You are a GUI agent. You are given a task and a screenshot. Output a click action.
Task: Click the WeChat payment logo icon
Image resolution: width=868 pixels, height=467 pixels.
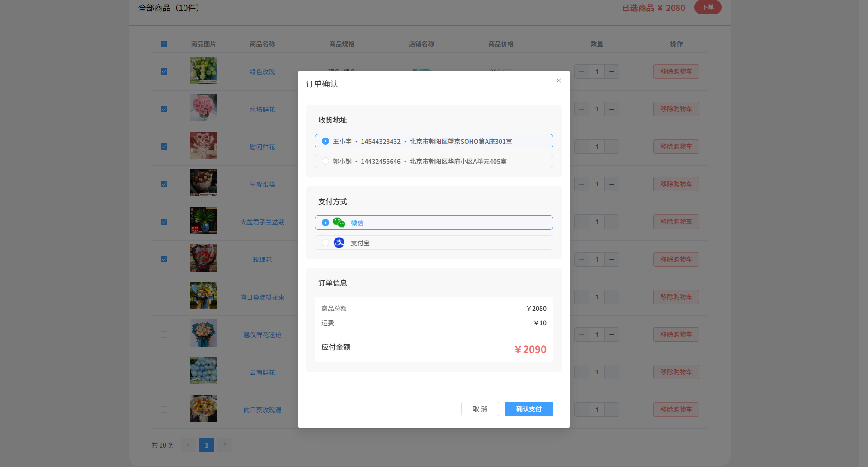point(339,223)
